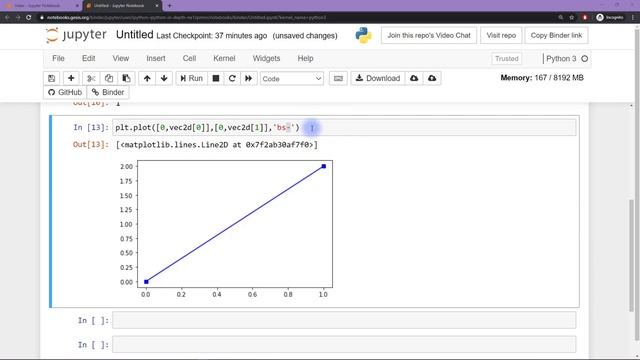The width and height of the screenshot is (640, 360).
Task: Click the save and checkpoint icon
Action: 51,78
